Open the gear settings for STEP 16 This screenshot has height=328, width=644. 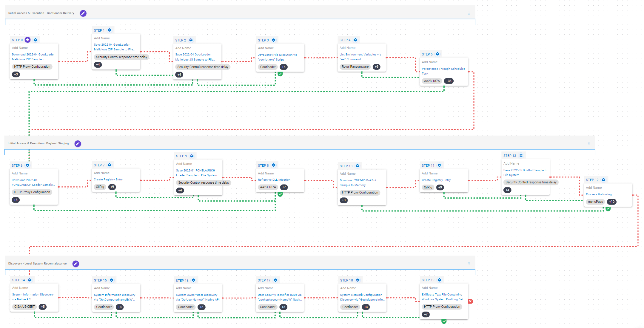pos(193,280)
